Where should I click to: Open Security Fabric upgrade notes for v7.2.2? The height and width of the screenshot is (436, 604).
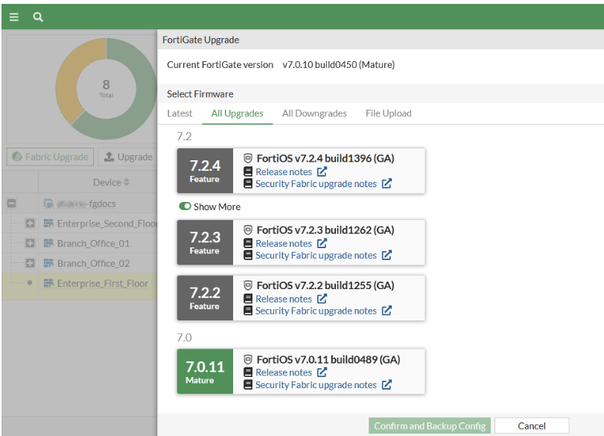point(316,311)
